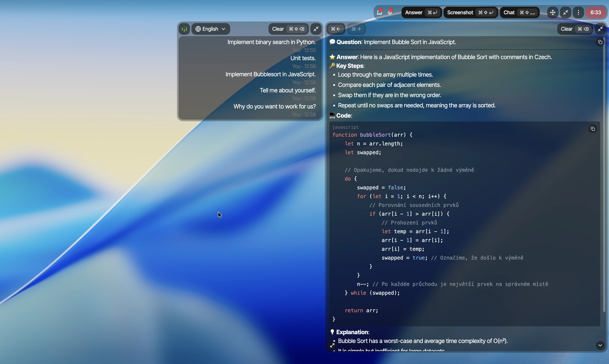This screenshot has width=609, height=364.
Task: Click the 'You · 12:56' timestamp
Action: pos(304,66)
